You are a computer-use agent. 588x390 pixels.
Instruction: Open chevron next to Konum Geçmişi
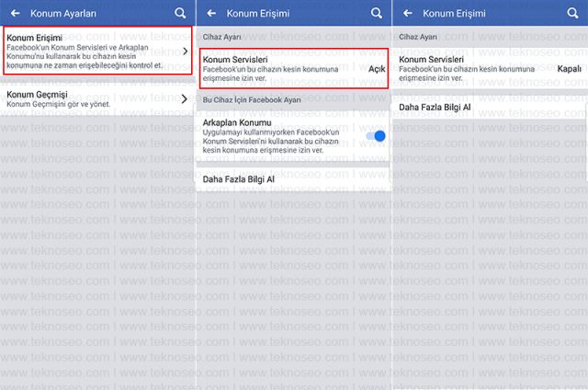[184, 99]
